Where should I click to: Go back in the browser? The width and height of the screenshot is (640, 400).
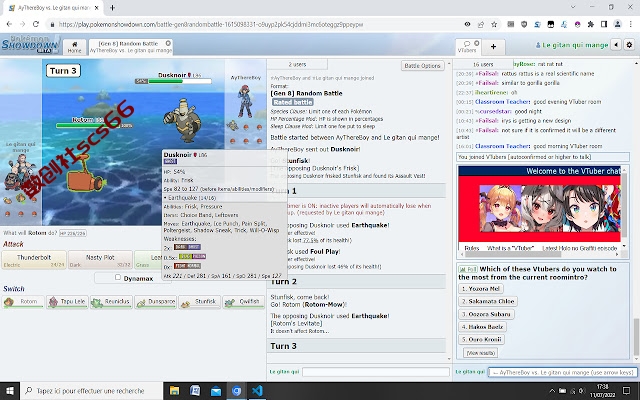pos(9,24)
